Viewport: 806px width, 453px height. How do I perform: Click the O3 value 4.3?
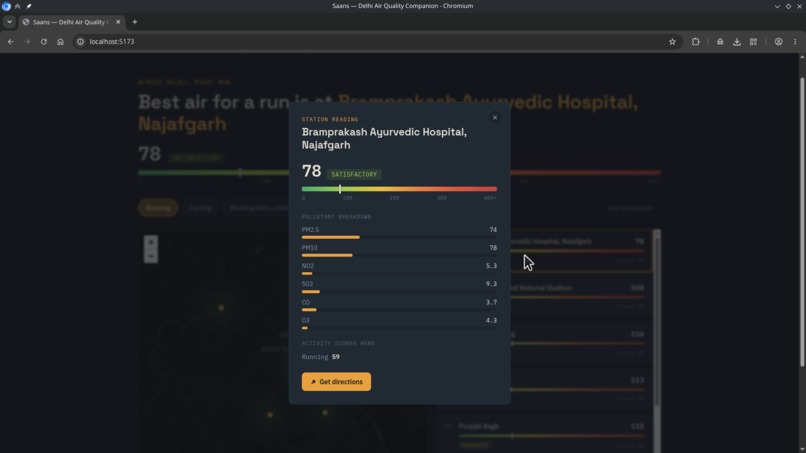(491, 320)
